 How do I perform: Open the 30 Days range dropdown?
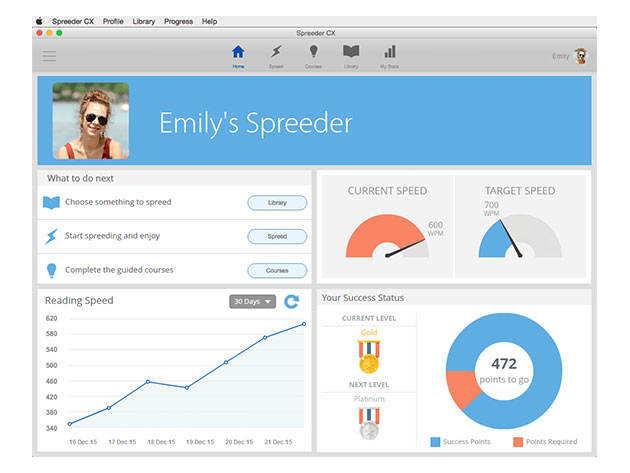click(x=252, y=301)
